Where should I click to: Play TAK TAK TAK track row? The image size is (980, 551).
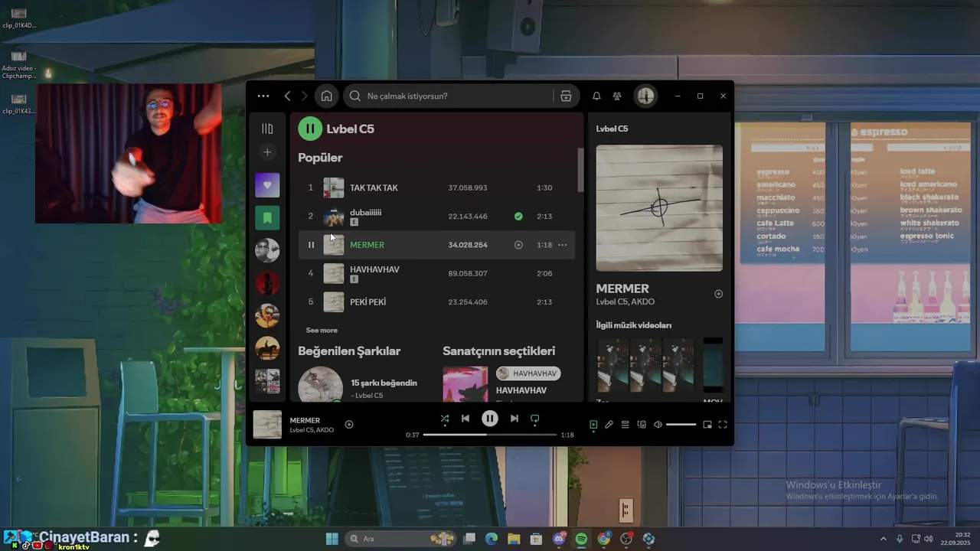pos(436,187)
